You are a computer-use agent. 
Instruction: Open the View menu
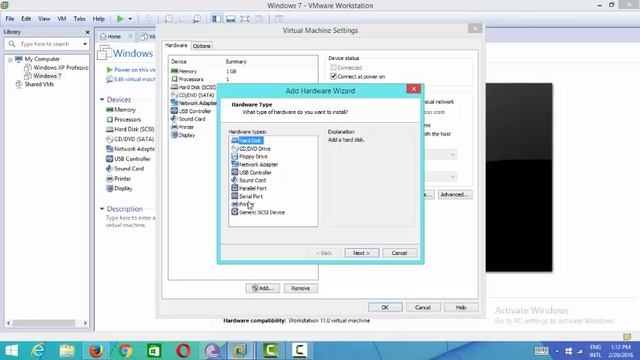pos(44,19)
